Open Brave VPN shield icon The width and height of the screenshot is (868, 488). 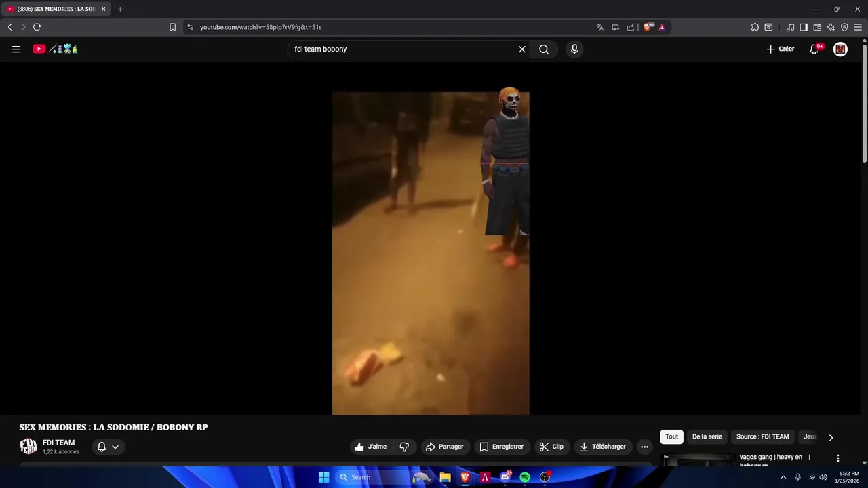(x=844, y=27)
